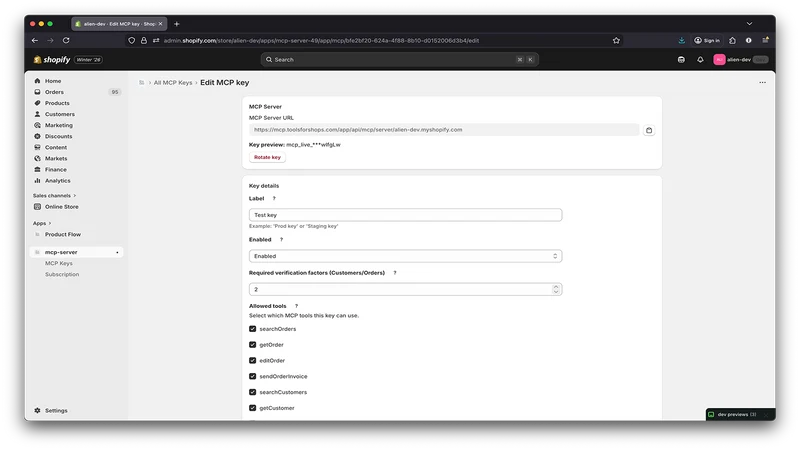Open the Product Flow app
800x450 pixels.
pos(62,234)
